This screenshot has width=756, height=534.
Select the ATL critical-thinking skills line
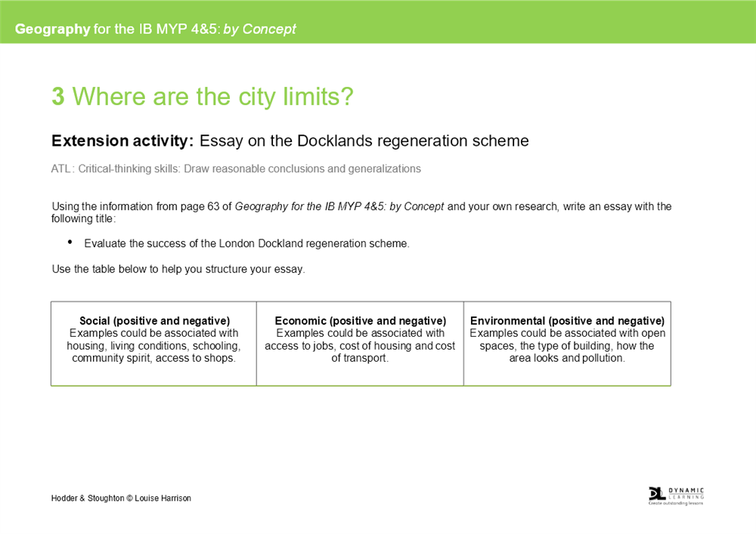[234, 168]
